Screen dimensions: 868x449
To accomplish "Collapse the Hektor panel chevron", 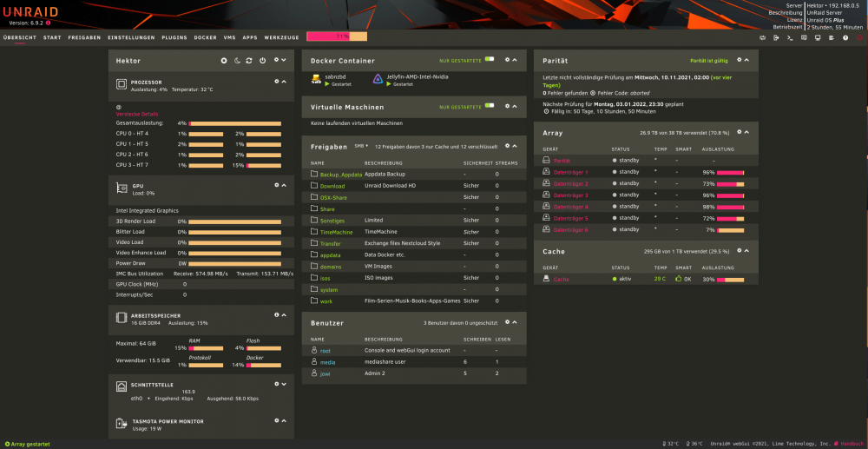I will click(x=284, y=60).
